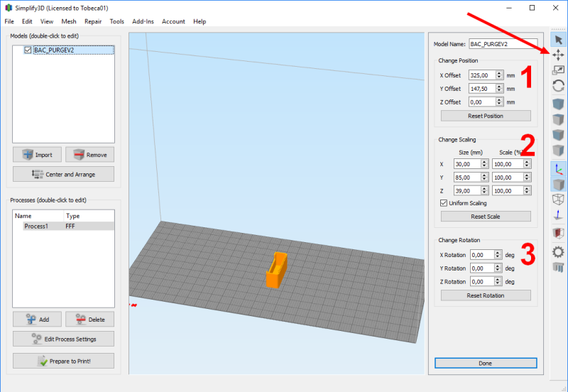Click the Model Name text field
This screenshot has height=392, width=568.
pyautogui.click(x=503, y=44)
